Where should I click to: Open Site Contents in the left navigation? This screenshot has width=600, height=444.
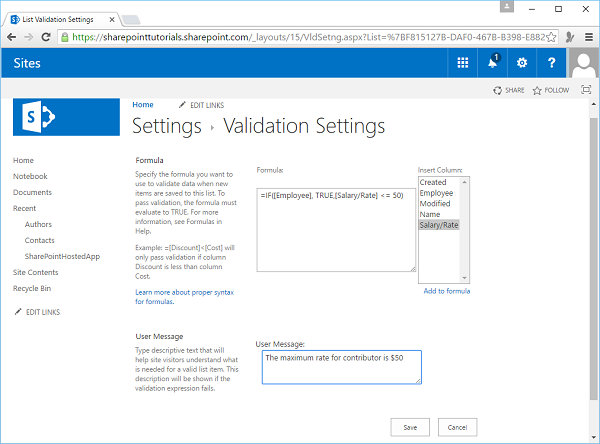35,272
